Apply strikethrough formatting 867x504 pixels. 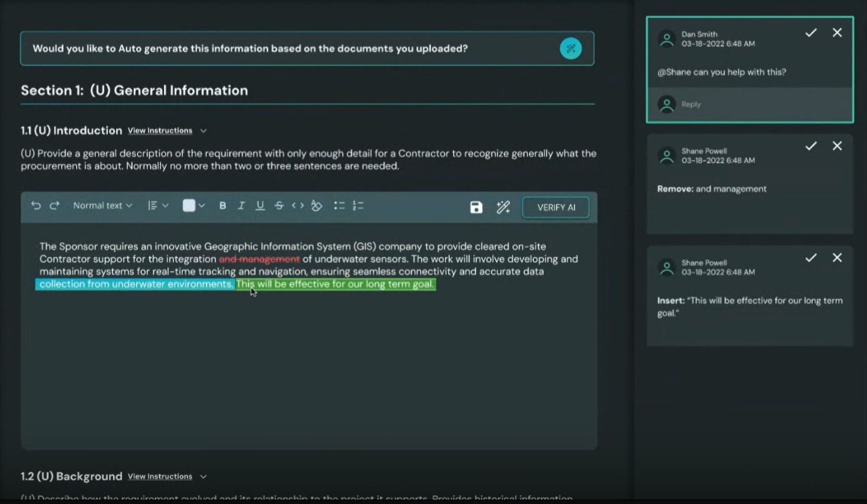(x=279, y=206)
